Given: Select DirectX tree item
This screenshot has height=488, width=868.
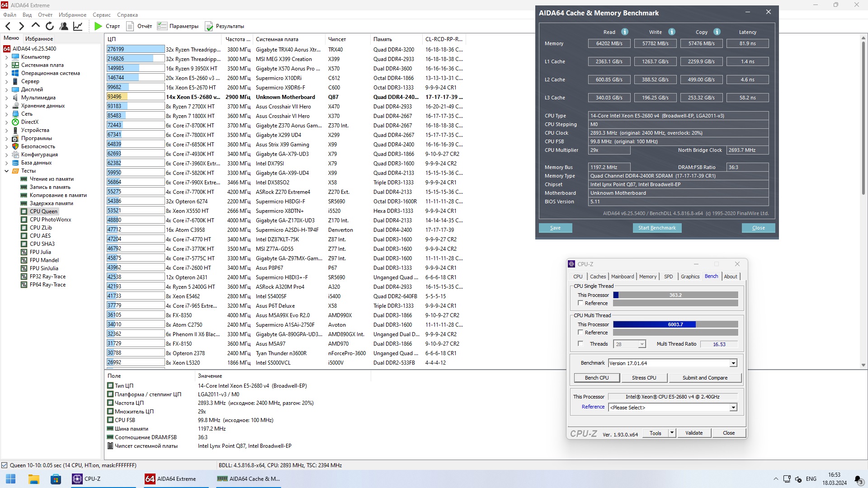Looking at the screenshot, I should (x=29, y=122).
